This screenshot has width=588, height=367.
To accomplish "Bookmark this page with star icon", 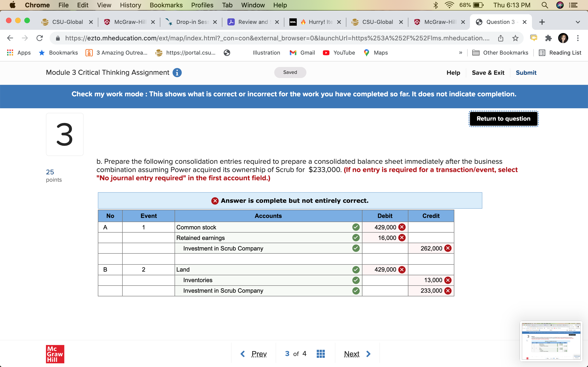I will 515,38.
